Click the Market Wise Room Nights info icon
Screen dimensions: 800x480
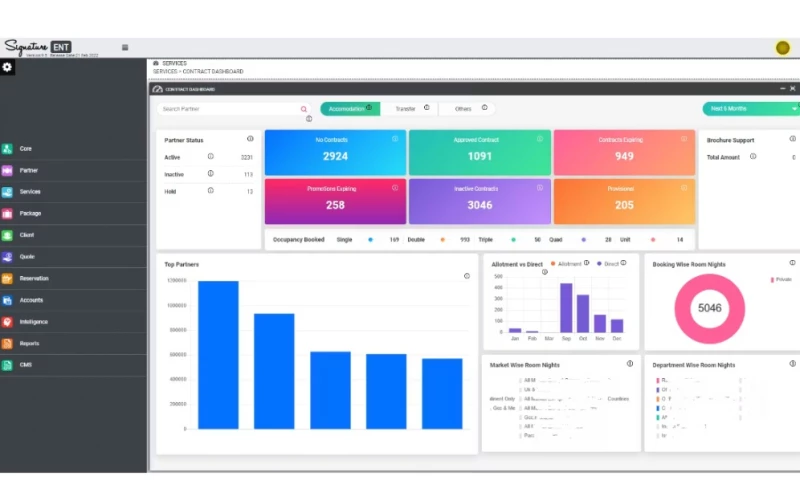tap(630, 364)
